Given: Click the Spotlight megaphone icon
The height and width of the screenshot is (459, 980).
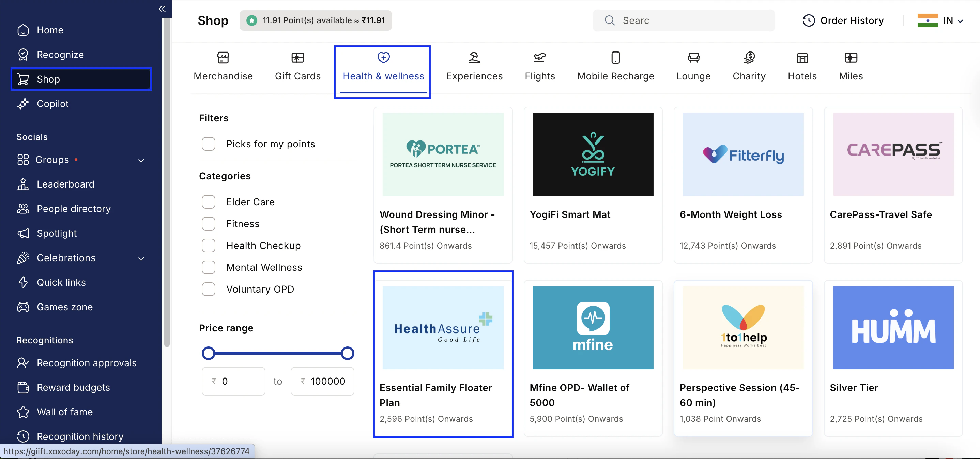Looking at the screenshot, I should coord(23,233).
